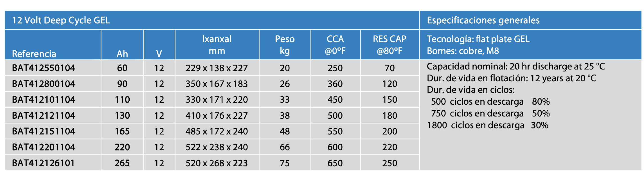Select the 'Capacidad nominal' specification line
Screen dimensions: 644x175
[x=515, y=66]
